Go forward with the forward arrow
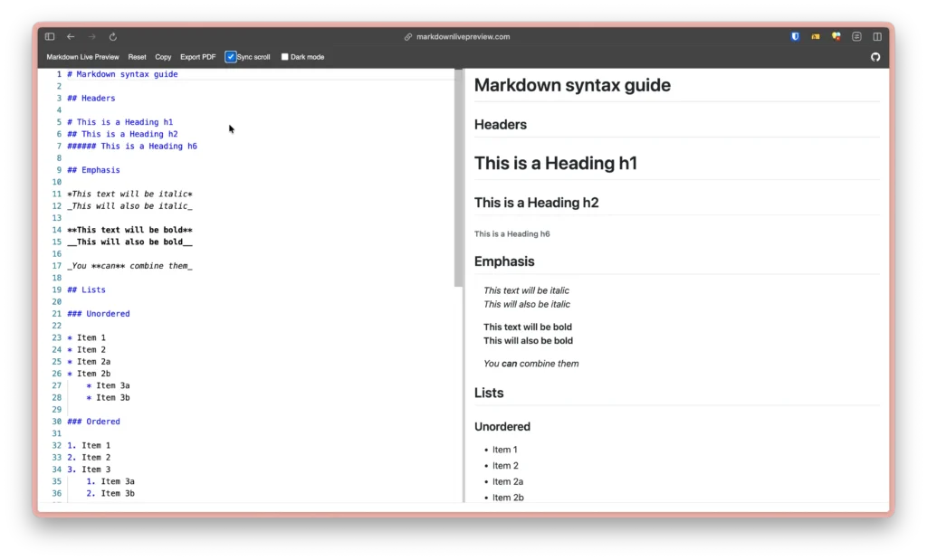This screenshot has width=927, height=560. pyautogui.click(x=91, y=36)
